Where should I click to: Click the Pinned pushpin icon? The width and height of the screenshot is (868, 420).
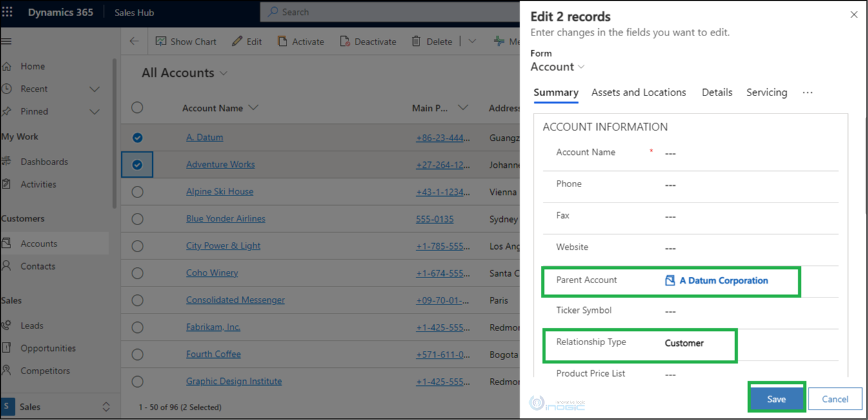[x=7, y=112]
